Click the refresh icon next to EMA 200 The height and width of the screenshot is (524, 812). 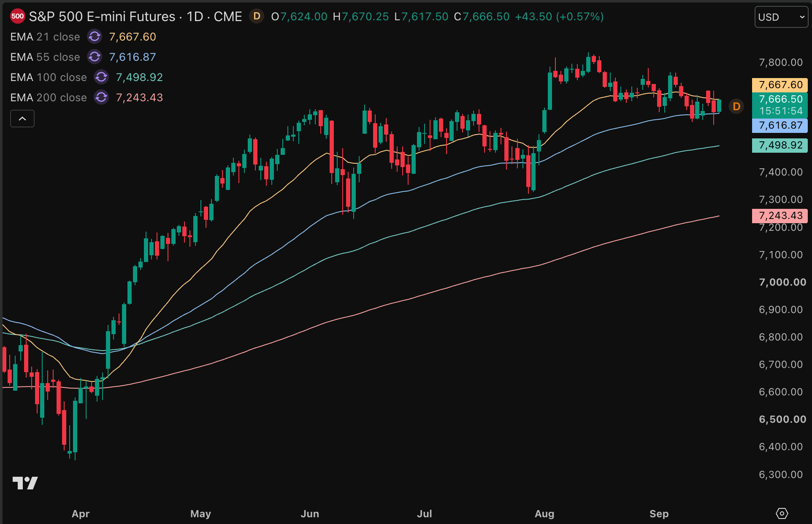101,97
